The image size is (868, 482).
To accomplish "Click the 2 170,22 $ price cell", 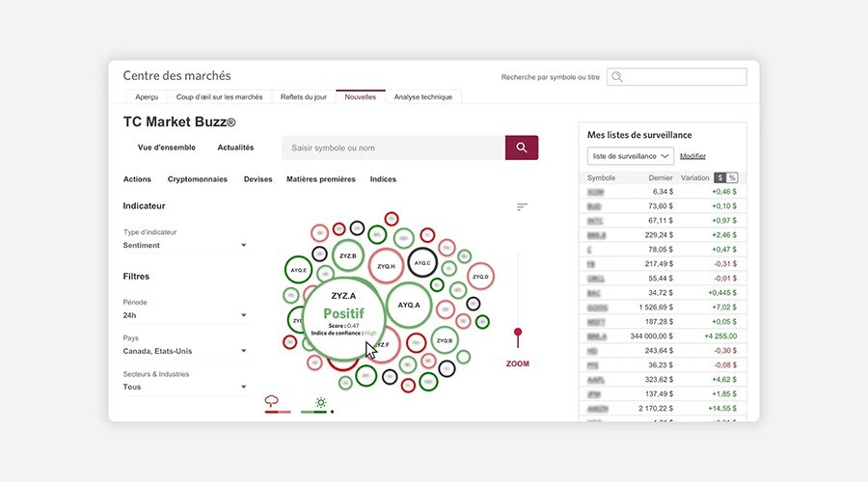I will tap(656, 409).
